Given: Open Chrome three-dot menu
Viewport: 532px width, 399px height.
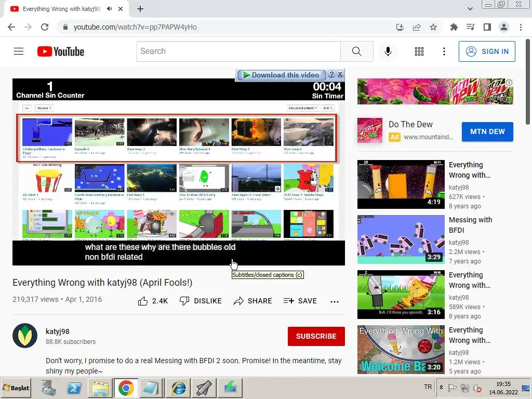Looking at the screenshot, I should pos(521,27).
